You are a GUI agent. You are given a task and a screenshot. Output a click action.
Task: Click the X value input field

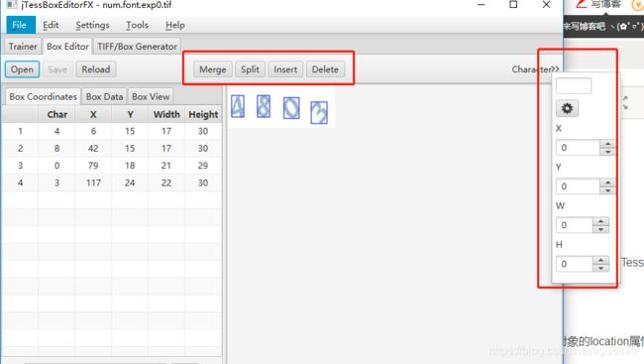pos(578,148)
